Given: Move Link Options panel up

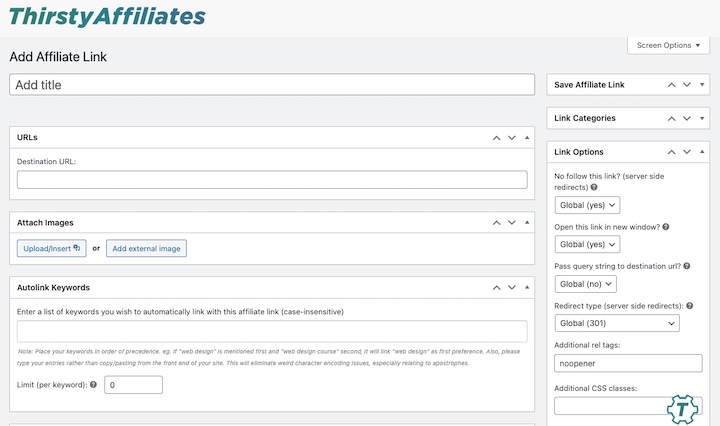Looking at the screenshot, I should pos(671,152).
